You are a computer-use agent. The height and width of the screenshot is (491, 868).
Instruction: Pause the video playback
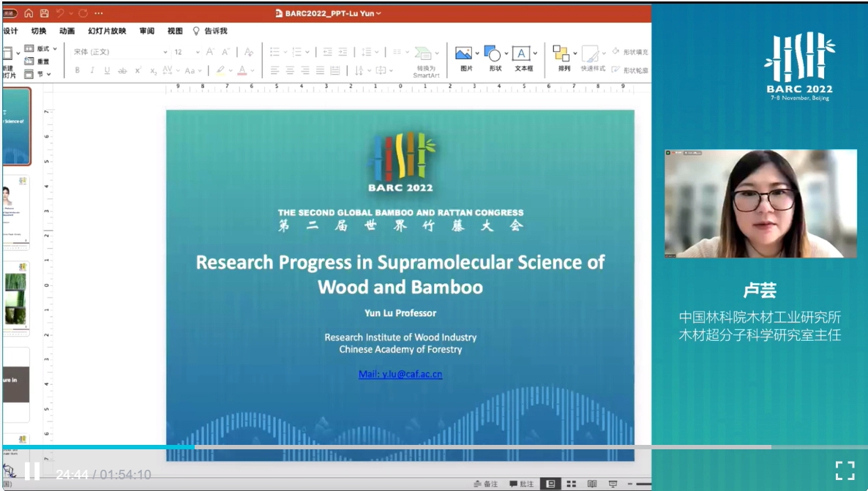(x=32, y=471)
